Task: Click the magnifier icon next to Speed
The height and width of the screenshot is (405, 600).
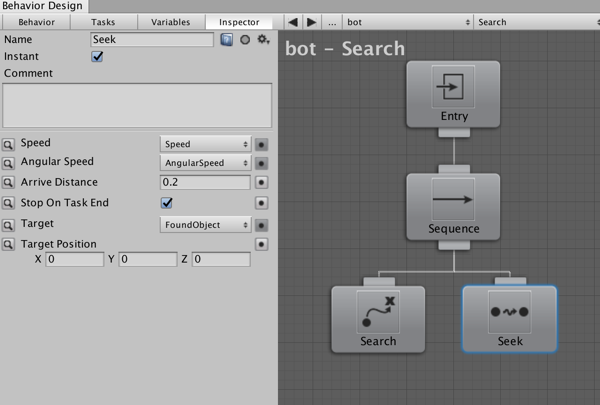Action: coord(8,144)
